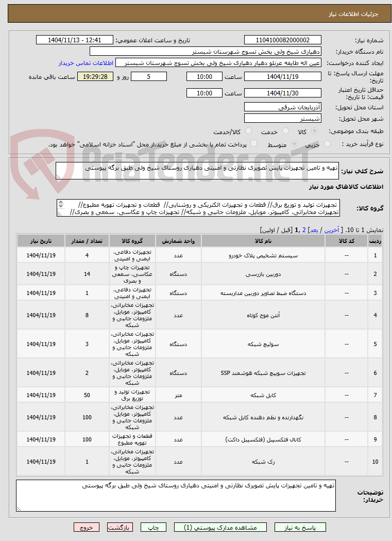Click the days remaining value 5 field
Viewport: 392px width, 541px height.
(x=149, y=77)
